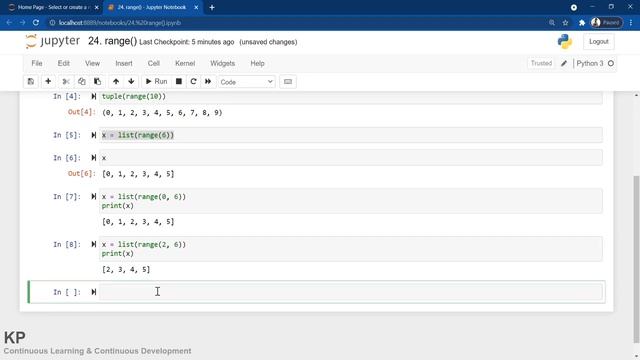This screenshot has width=640, height=360.
Task: Open browser extensions puzzle icon
Action: [x=582, y=23]
